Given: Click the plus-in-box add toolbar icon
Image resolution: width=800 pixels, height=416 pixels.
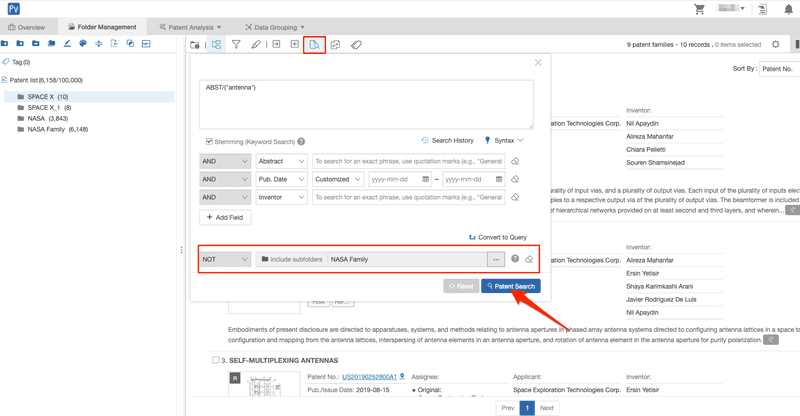Looking at the screenshot, I should (294, 44).
